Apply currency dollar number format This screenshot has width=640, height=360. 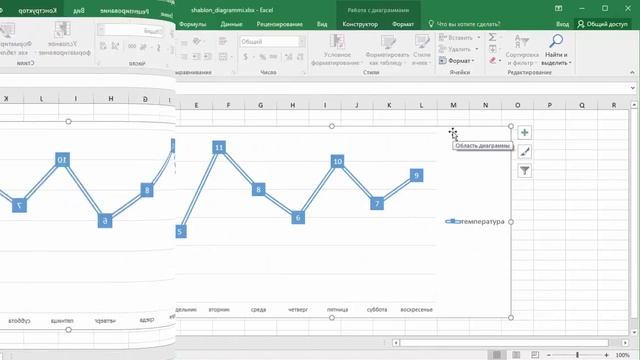pyautogui.click(x=245, y=57)
